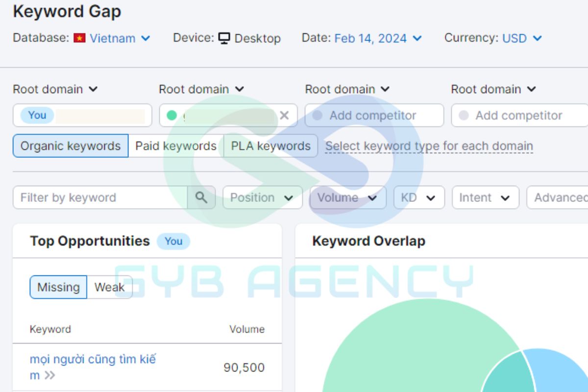The width and height of the screenshot is (588, 392).
Task: Expand the first Root domain selector
Action: point(55,89)
